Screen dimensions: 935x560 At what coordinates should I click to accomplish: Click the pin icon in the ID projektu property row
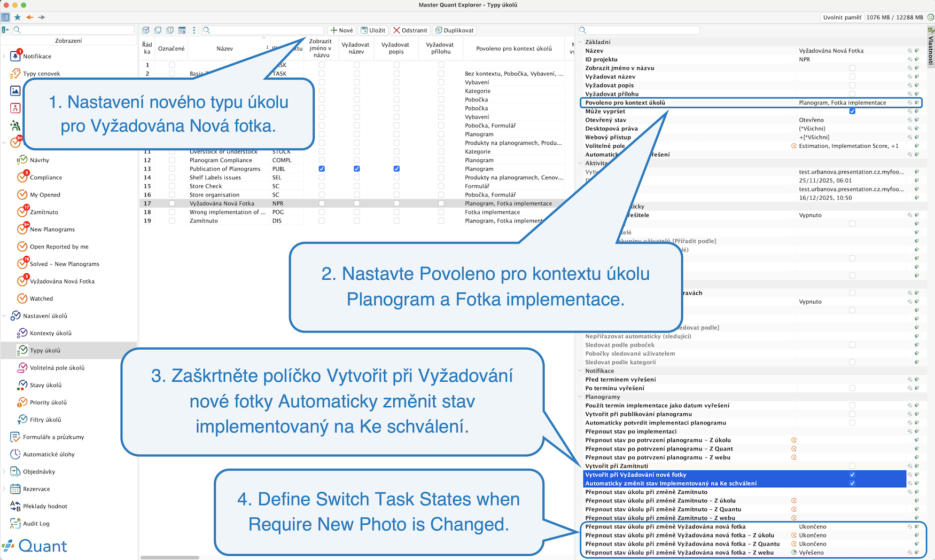tap(917, 59)
